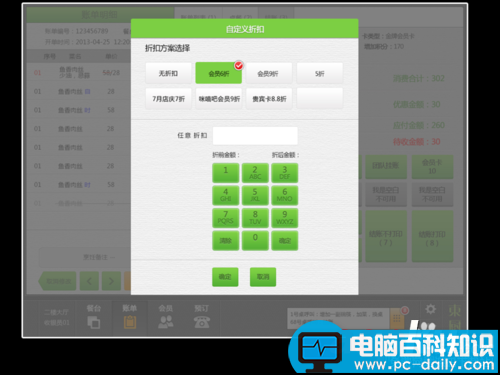Select the 7月店庆7折 discount option
Image resolution: width=500 pixels, height=375 pixels.
pos(168,99)
